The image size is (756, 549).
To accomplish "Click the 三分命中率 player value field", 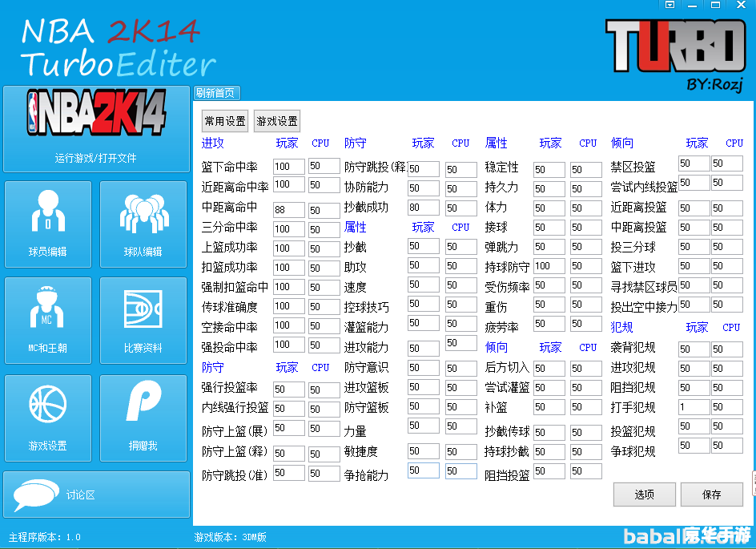I will (x=289, y=229).
